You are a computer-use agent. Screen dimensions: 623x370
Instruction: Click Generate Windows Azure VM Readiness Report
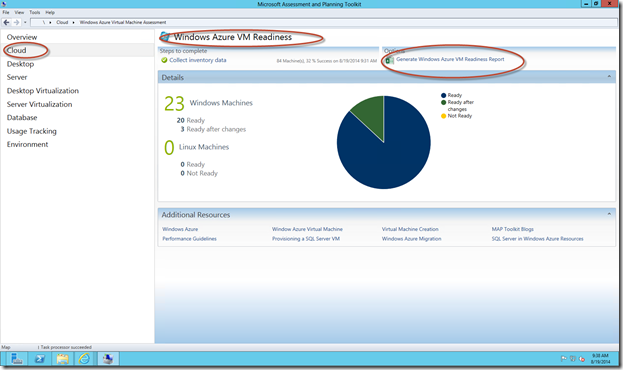point(450,59)
